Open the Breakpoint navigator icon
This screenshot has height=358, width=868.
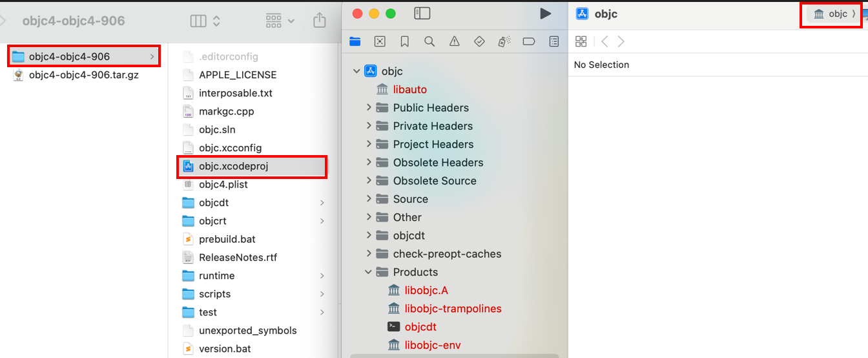(x=529, y=41)
